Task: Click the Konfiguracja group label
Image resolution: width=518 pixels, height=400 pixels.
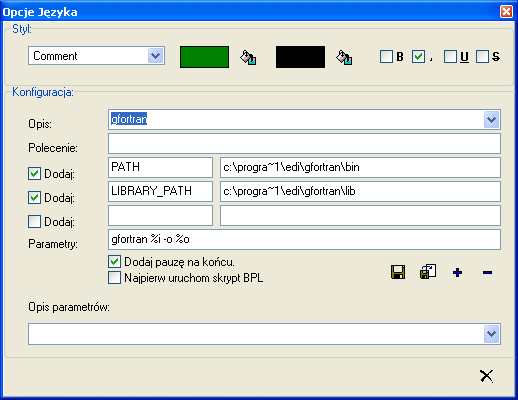Action: pos(43,92)
